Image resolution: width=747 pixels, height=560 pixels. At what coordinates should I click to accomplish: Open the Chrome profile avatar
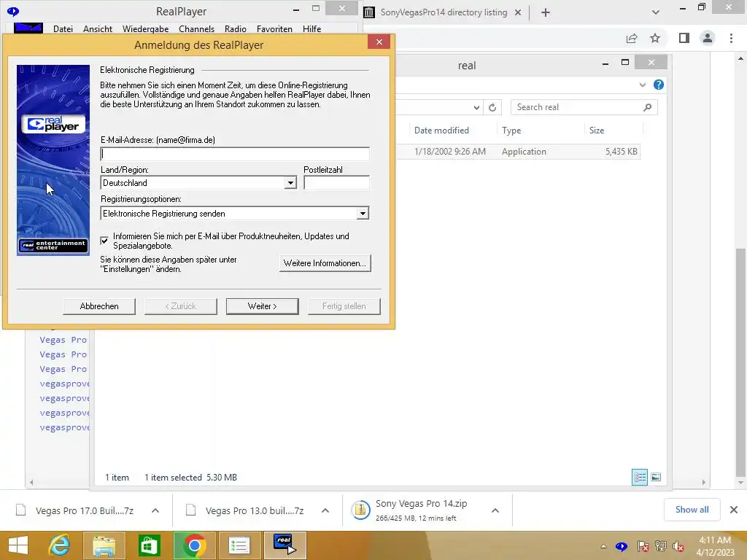pos(708,38)
